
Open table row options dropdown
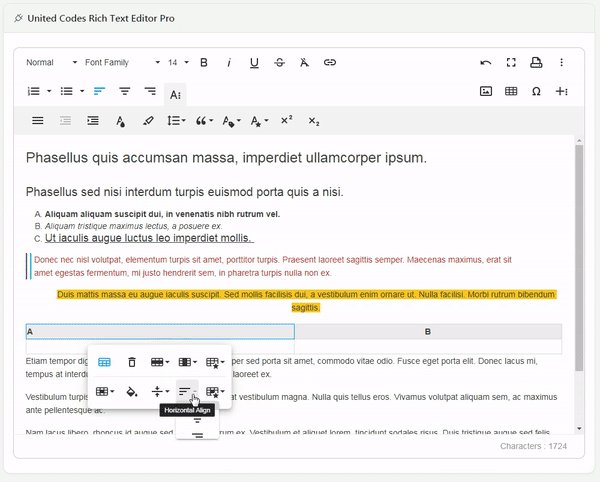coord(160,362)
